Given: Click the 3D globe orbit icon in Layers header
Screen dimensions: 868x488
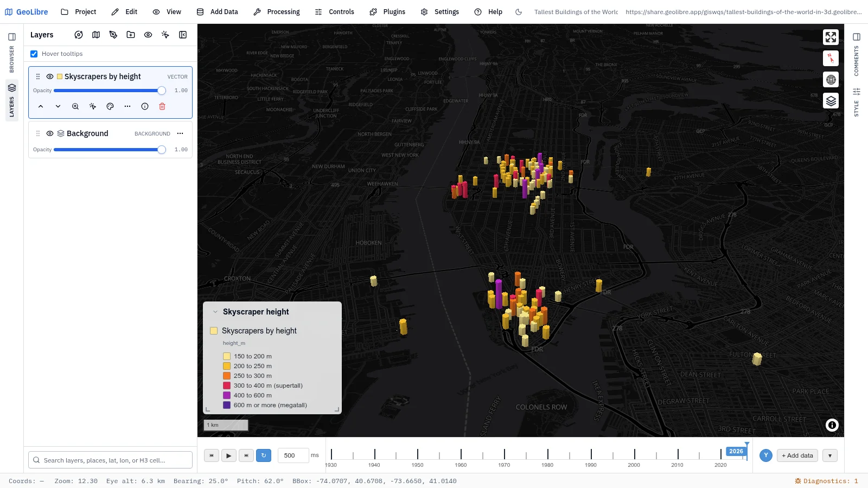Looking at the screenshot, I should point(79,35).
